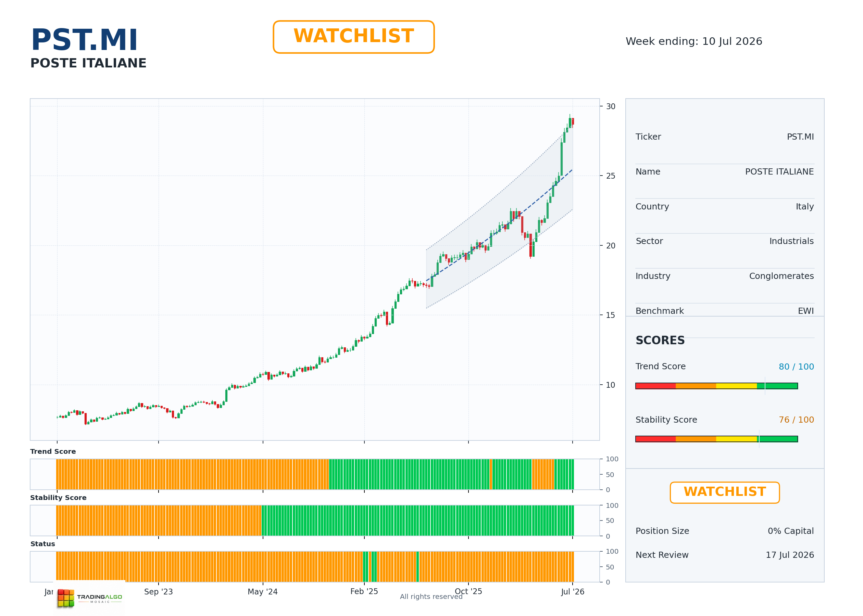Click the orange WATCHLIST badge in header
Screen dimensions: 863x616
point(353,37)
